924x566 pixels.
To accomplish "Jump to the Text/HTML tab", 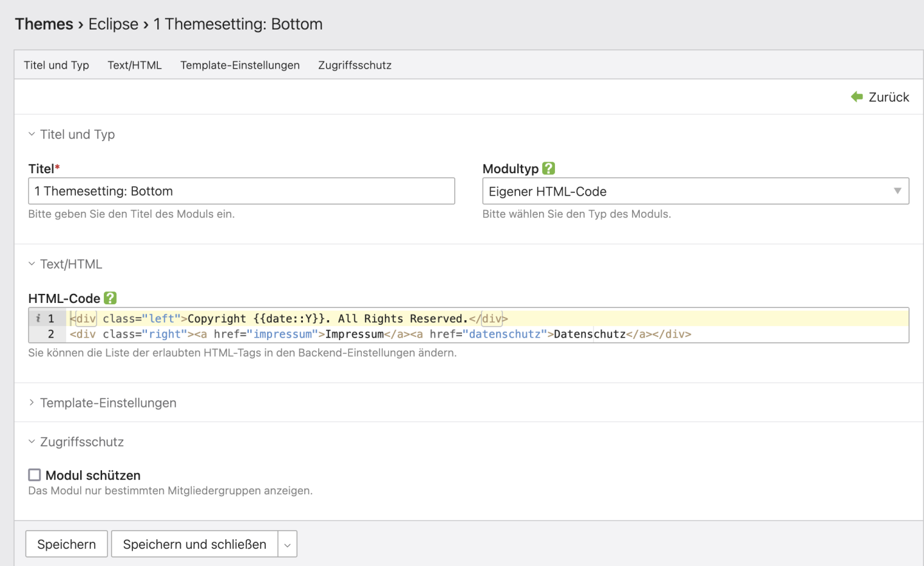I will point(135,65).
